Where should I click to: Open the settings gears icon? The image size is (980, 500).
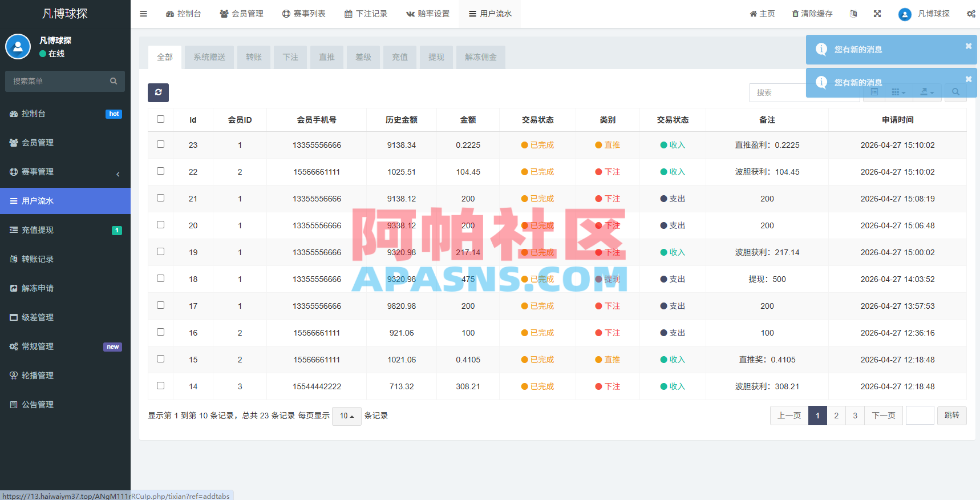[x=971, y=14]
